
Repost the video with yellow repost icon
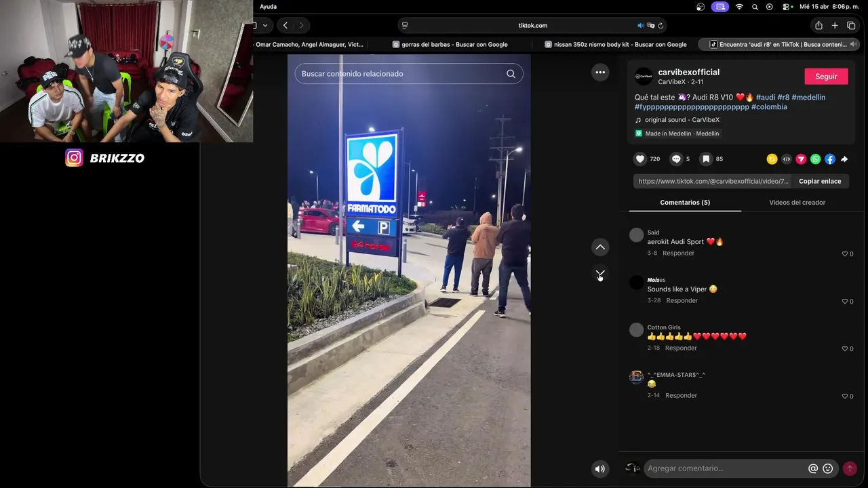772,159
